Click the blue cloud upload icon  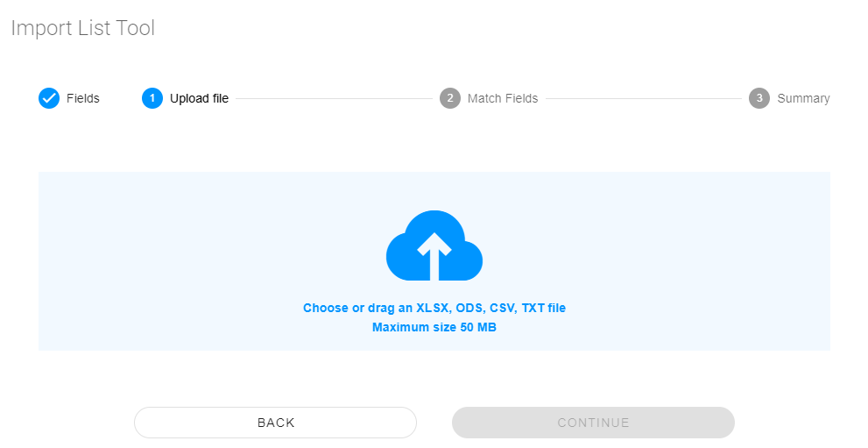[x=434, y=246]
